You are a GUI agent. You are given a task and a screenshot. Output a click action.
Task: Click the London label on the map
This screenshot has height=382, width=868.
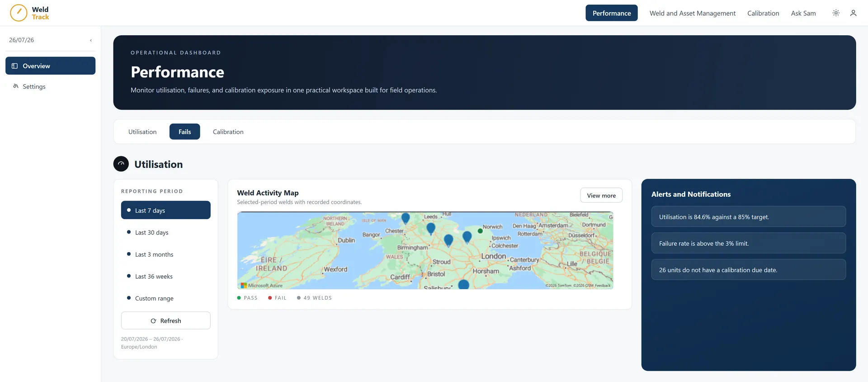click(493, 256)
